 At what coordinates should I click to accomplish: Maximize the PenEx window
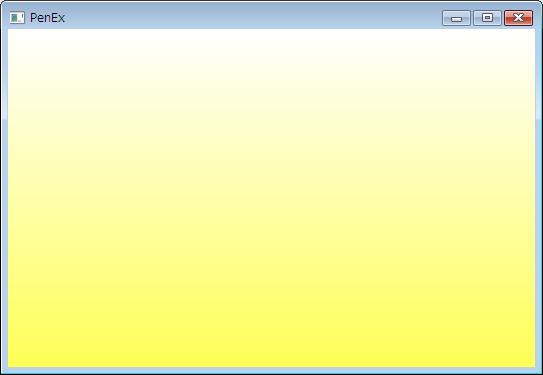point(487,18)
